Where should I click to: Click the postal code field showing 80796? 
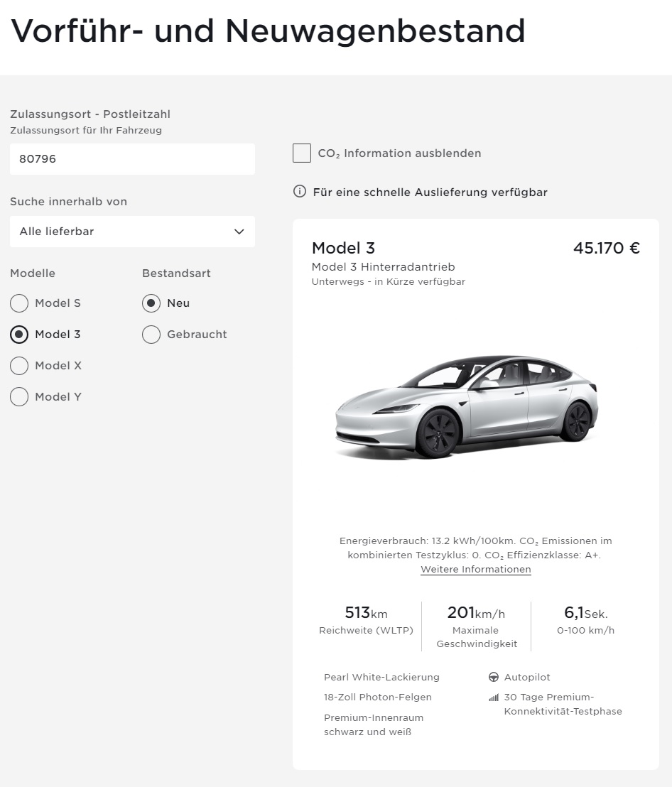point(132,158)
